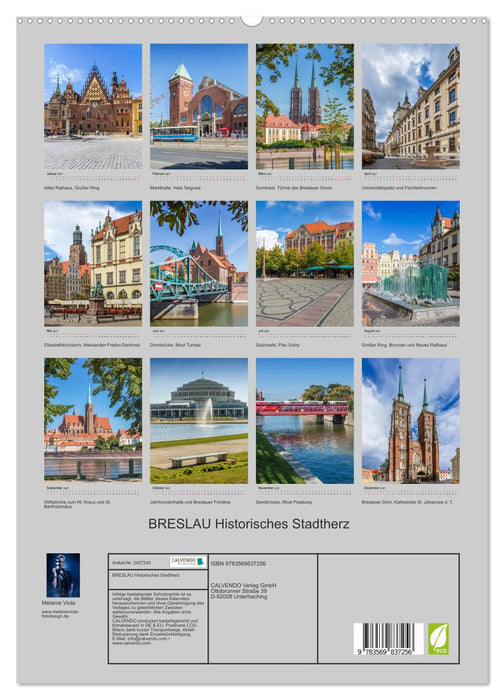This screenshot has width=504, height=700.
Task: Open the Jahrhunderthalle October photo
Action: pyautogui.click(x=199, y=421)
